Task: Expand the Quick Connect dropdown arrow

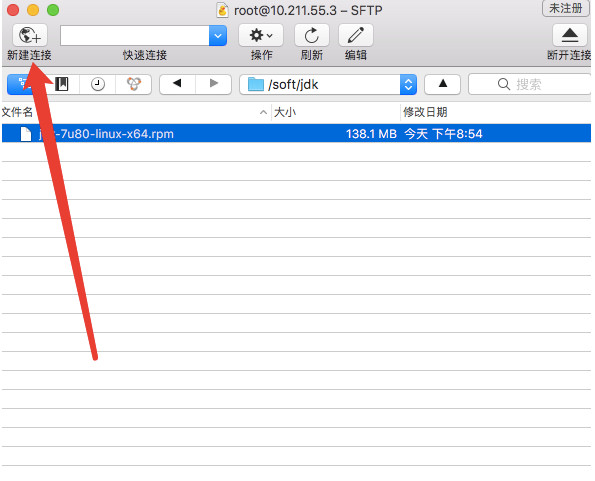Action: 218,36
